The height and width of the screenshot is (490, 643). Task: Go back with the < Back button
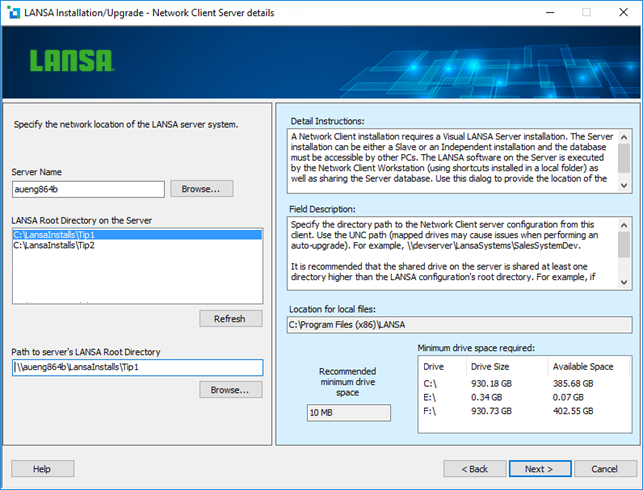point(474,468)
